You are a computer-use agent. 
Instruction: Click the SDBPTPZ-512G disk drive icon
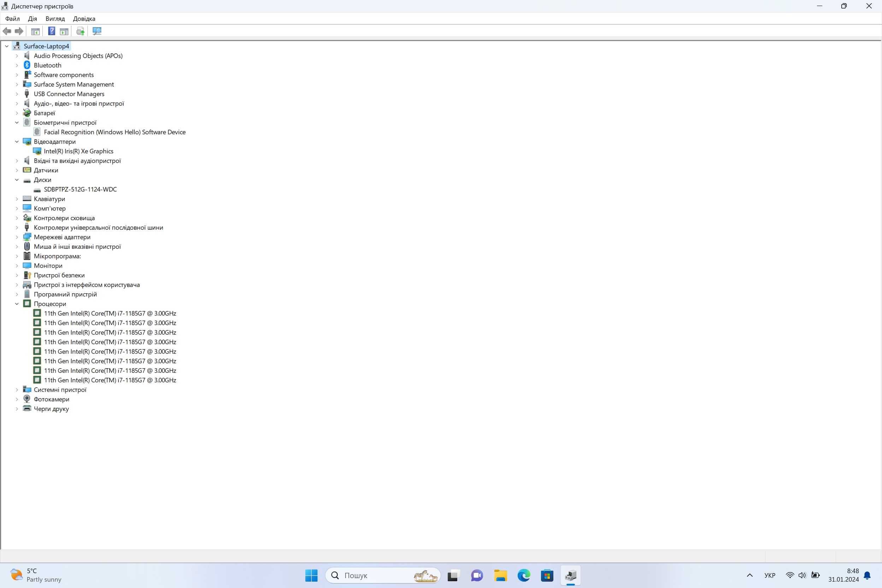[37, 190]
